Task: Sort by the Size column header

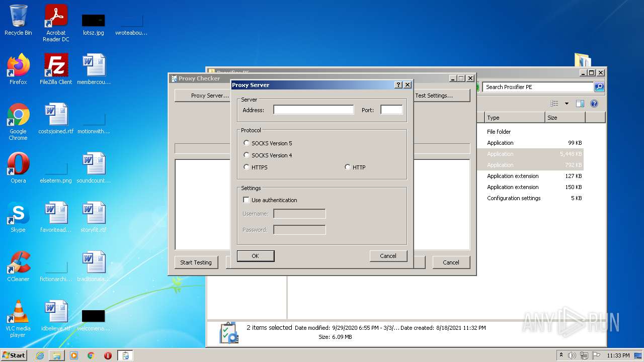Action: tap(565, 118)
